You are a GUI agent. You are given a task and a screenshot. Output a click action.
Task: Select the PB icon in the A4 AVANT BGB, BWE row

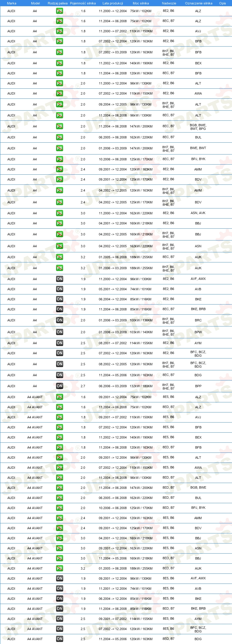(60, 488)
